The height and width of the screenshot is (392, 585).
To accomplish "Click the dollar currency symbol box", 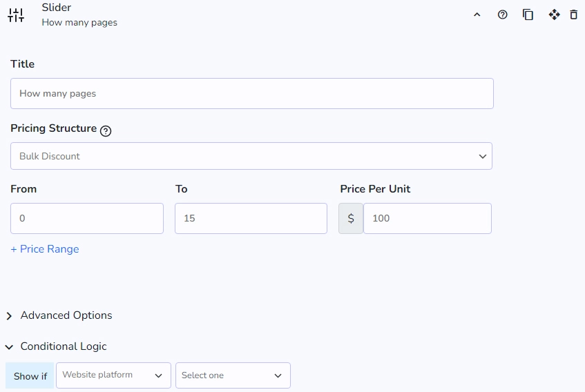I will pos(351,218).
